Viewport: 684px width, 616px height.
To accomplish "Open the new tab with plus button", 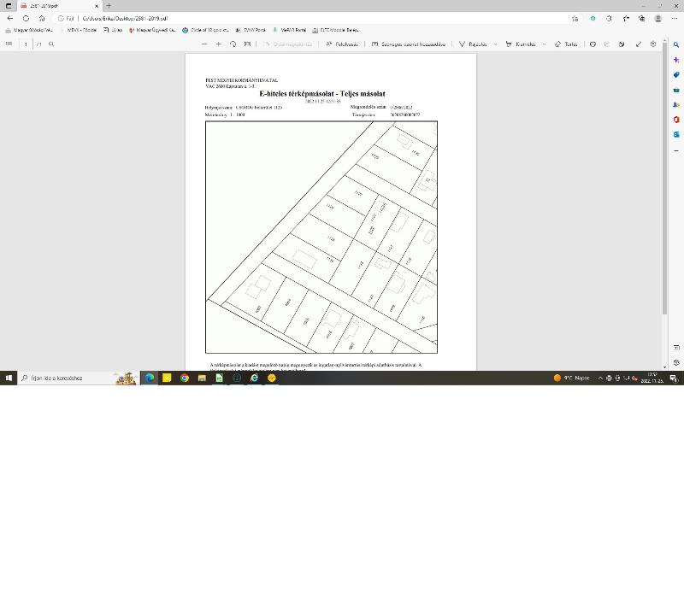I will coord(109,6).
